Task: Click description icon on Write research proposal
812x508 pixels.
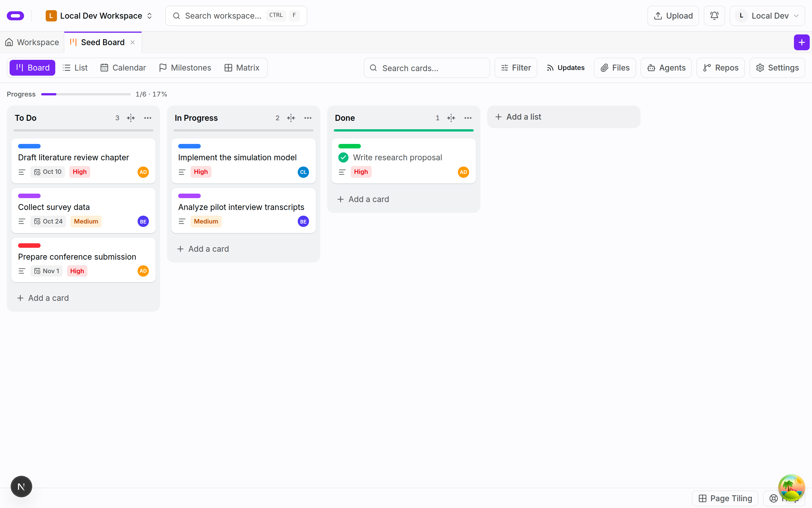Action: coord(342,172)
